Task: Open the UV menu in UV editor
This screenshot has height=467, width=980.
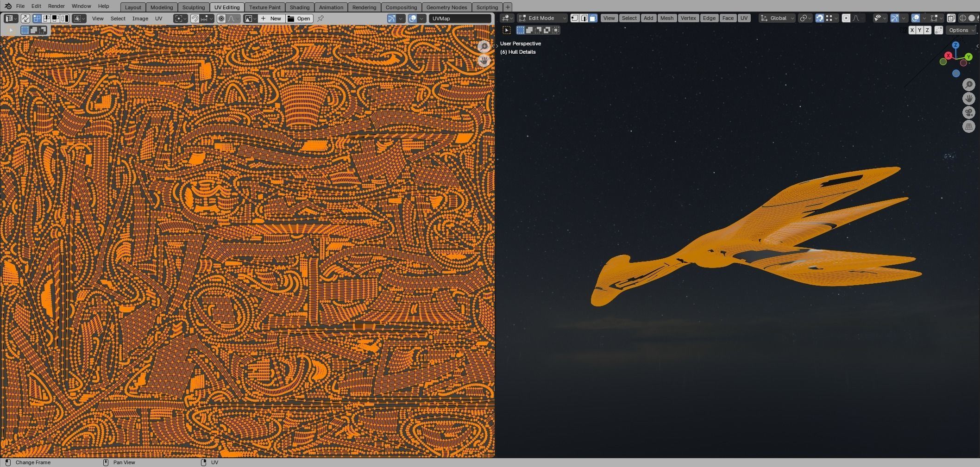Action: pos(159,19)
